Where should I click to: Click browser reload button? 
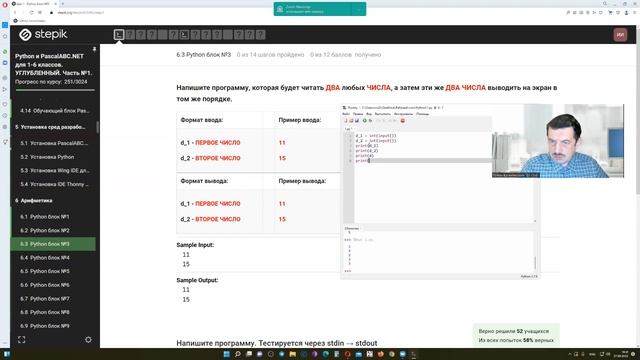click(31, 13)
